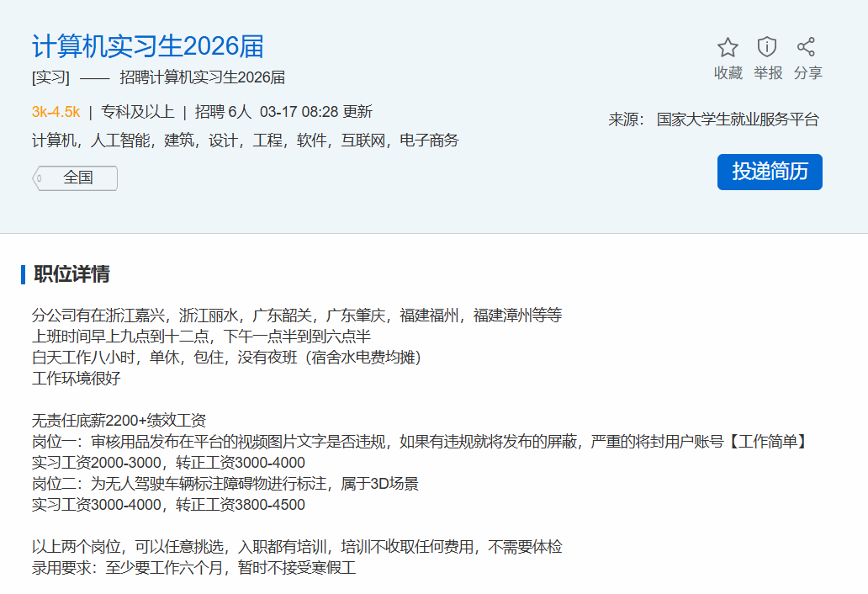The height and width of the screenshot is (594, 868).
Task: Click the 举报 text label
Action: [x=767, y=73]
